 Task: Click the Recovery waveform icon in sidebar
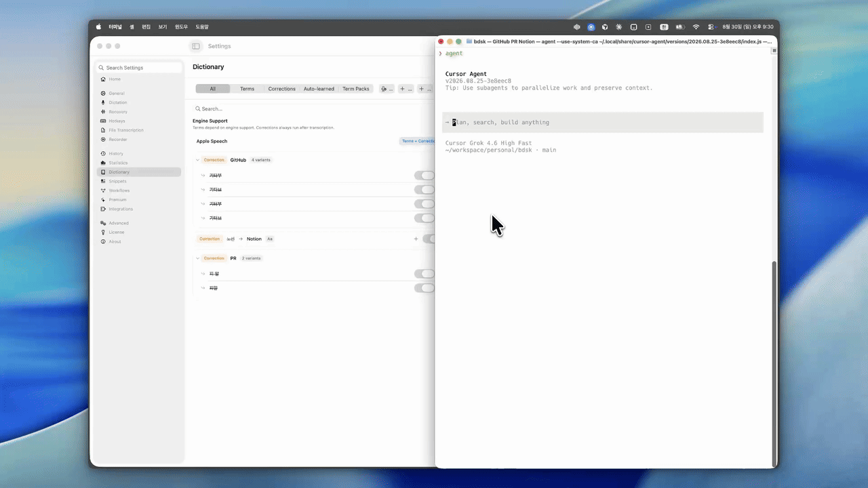[103, 112]
